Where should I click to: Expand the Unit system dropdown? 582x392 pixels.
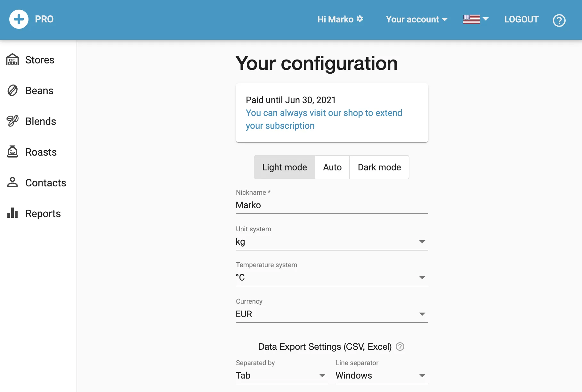[x=331, y=242]
